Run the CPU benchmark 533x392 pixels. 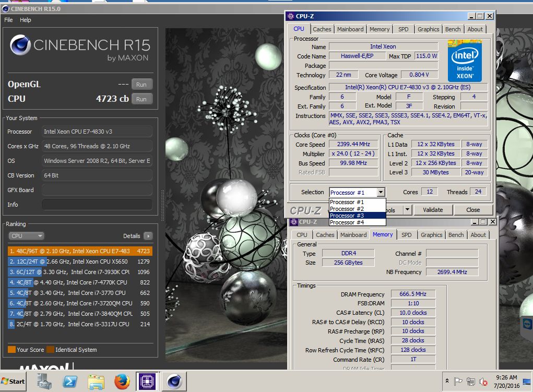click(x=141, y=99)
